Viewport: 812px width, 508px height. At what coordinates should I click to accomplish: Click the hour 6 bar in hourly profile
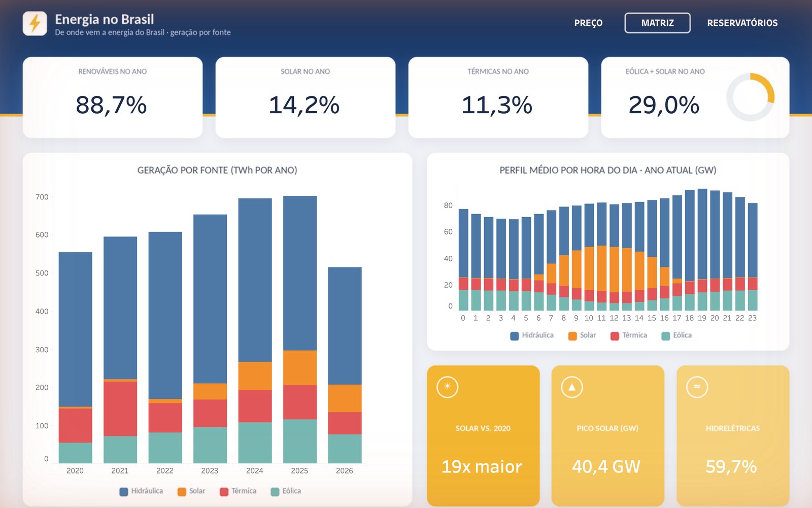click(539, 262)
